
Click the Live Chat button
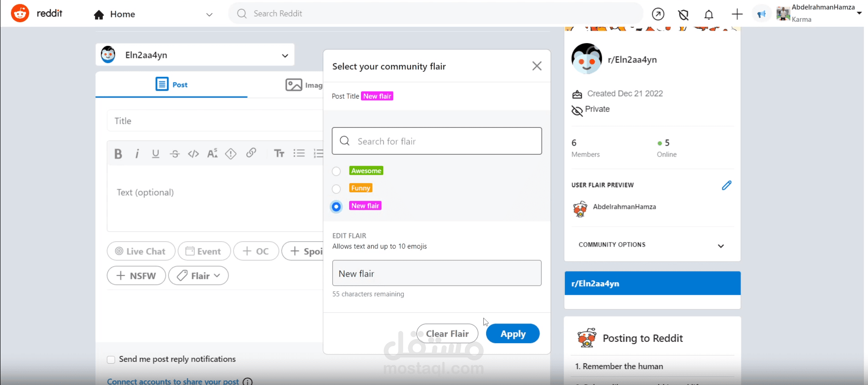[x=141, y=251]
